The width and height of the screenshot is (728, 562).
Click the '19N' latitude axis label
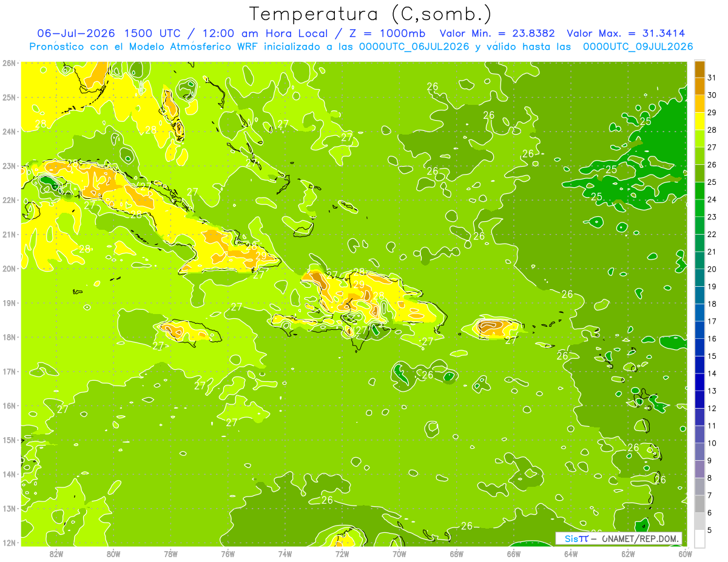[x=8, y=303]
